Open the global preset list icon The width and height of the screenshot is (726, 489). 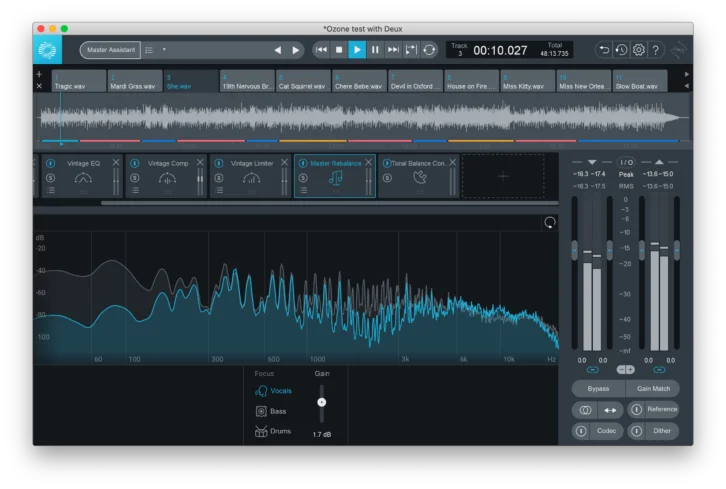click(x=149, y=50)
